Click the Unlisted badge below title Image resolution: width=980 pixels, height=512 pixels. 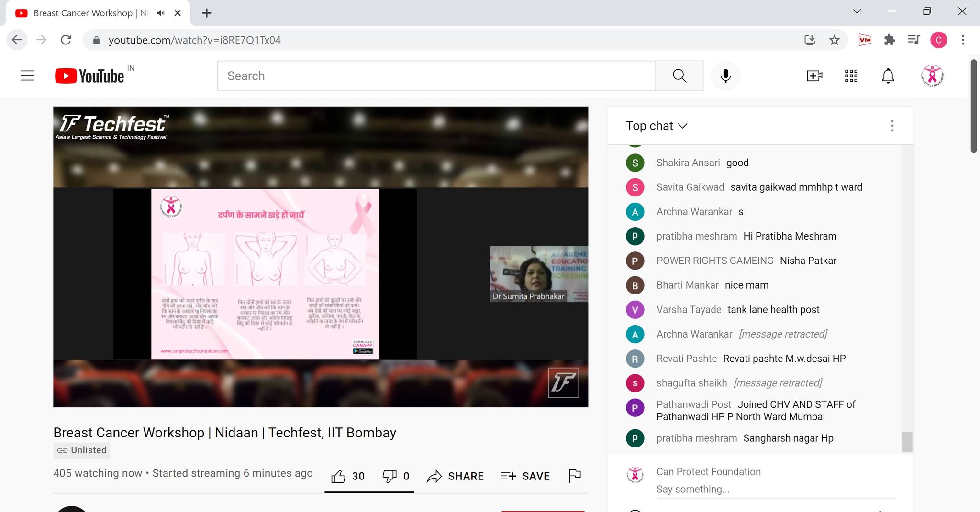coord(82,450)
